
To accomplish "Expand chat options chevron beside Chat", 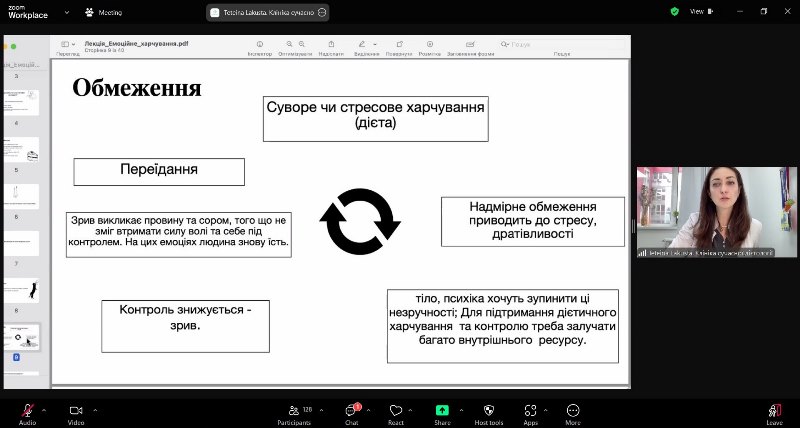I will coord(368,410).
